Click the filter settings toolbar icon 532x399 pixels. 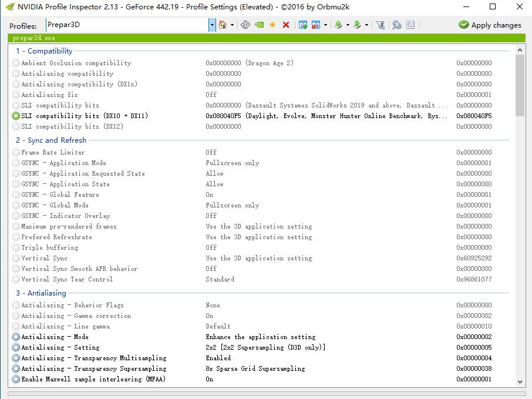pos(380,25)
